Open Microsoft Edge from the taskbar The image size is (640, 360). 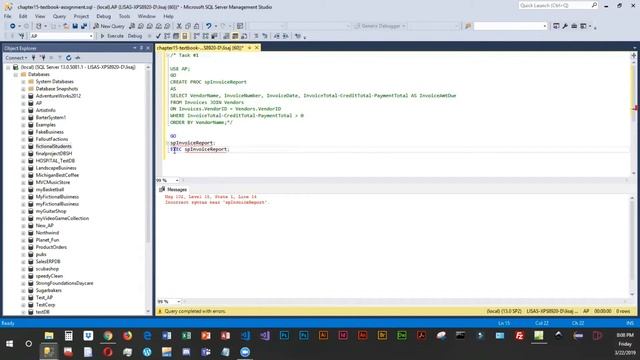point(147,336)
